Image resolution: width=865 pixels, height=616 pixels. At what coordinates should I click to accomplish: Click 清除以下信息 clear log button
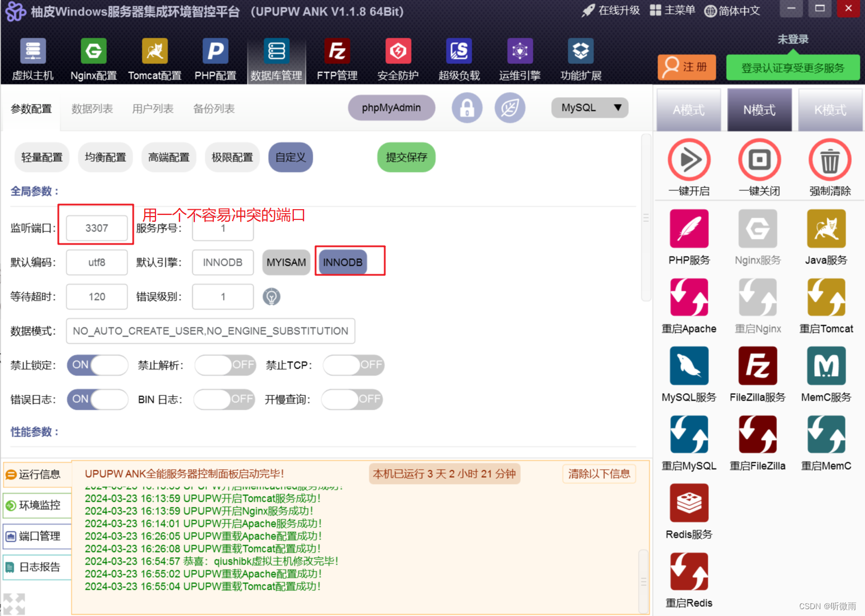click(x=599, y=474)
